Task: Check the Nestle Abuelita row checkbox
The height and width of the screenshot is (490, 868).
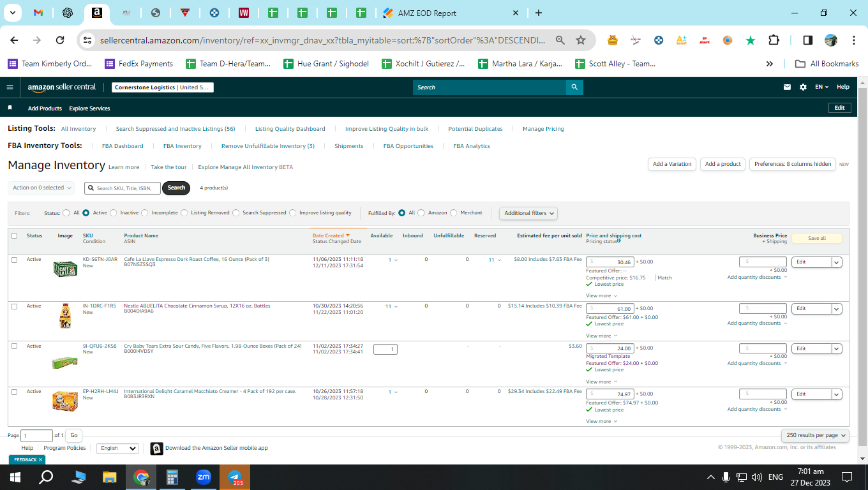Action: [14, 306]
